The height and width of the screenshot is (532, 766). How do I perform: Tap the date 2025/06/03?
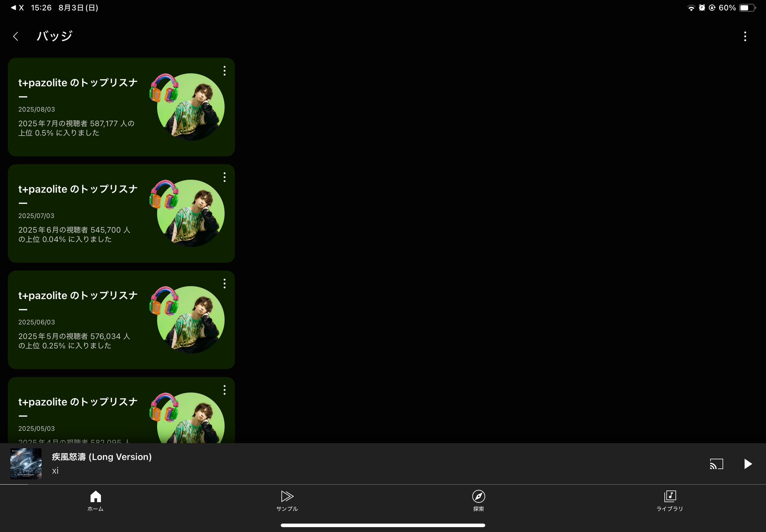point(37,322)
